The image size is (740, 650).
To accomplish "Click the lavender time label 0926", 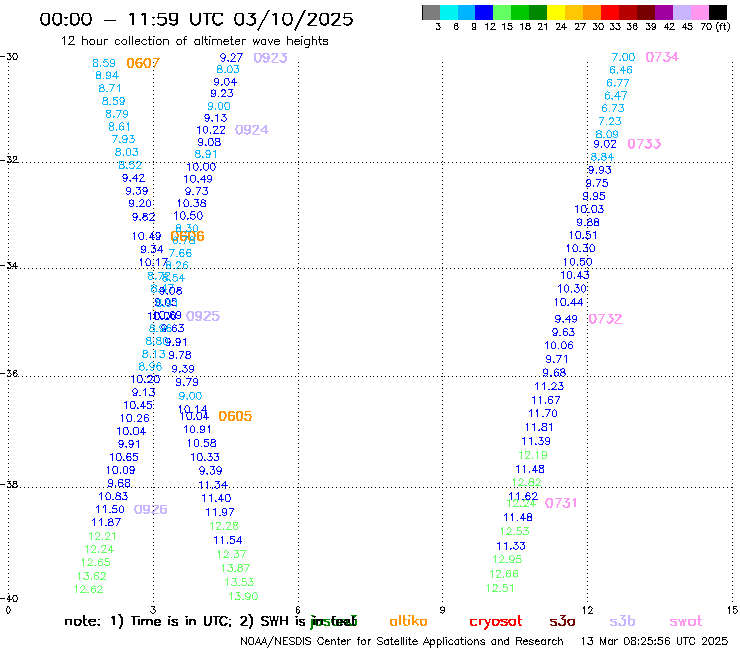I will [x=151, y=509].
